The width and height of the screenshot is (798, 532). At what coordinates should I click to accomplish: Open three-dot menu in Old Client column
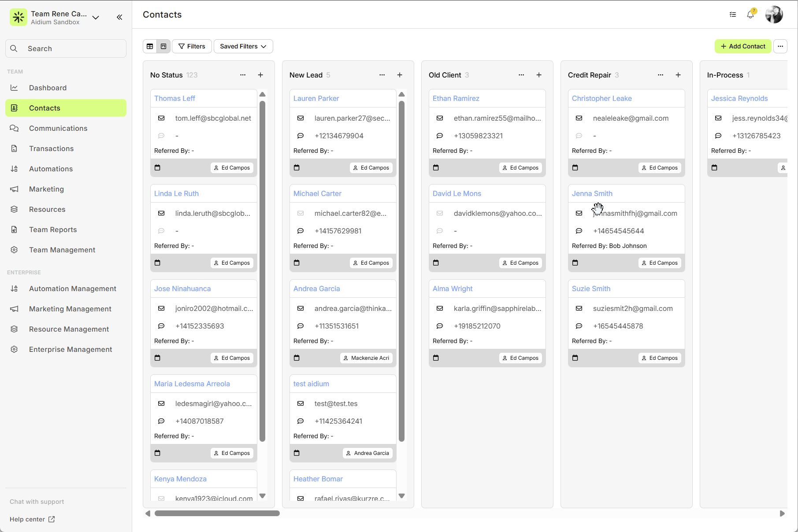521,75
